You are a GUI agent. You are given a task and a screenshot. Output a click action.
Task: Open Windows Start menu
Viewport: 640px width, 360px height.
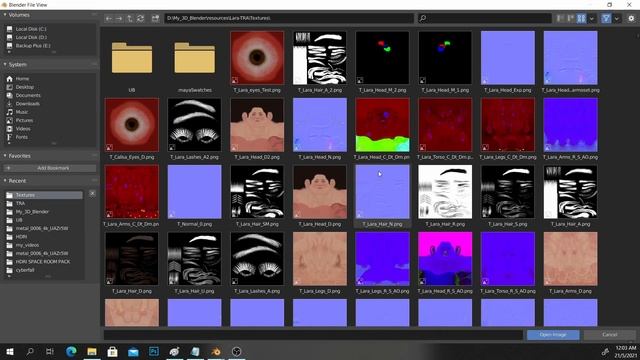10,351
